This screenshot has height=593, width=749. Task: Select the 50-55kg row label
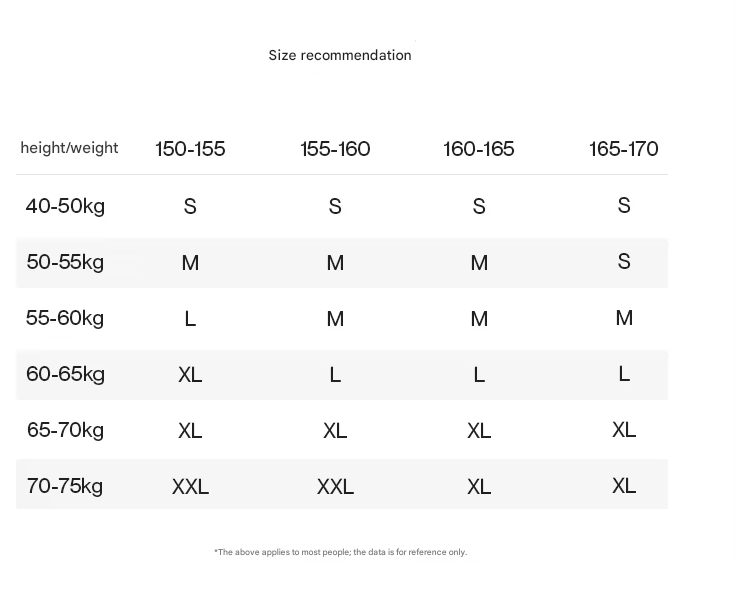pyautogui.click(x=65, y=262)
